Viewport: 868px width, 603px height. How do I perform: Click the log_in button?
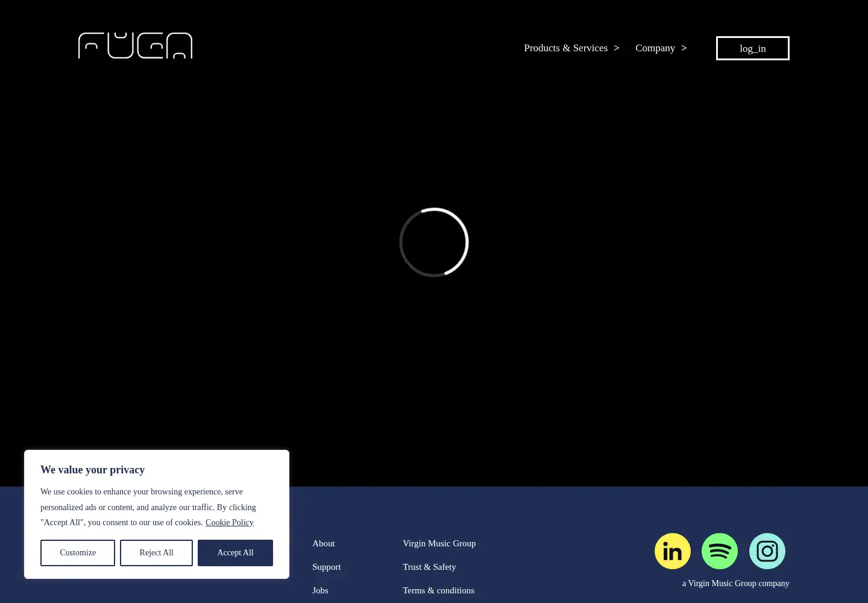[x=753, y=48]
